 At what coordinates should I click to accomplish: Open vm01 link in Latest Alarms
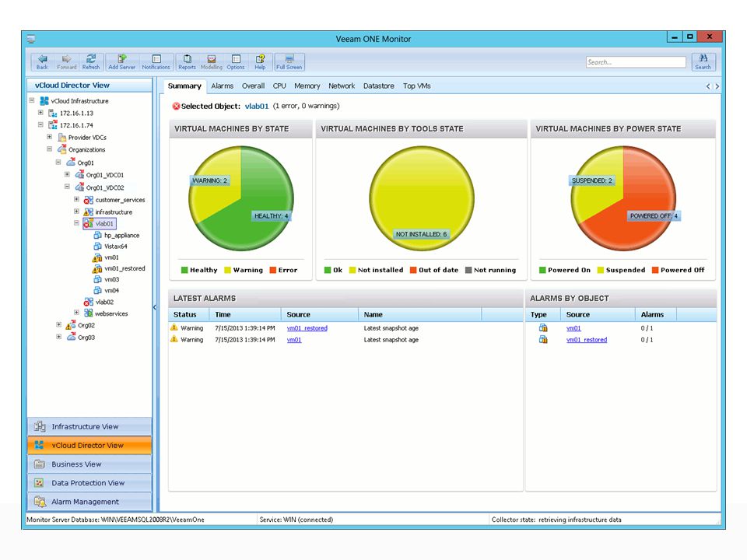coord(294,340)
